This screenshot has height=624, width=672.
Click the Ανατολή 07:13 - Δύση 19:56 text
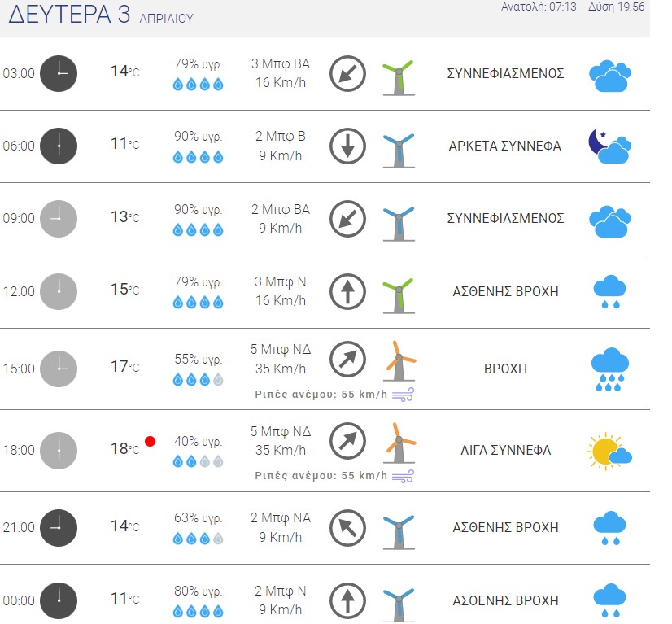pyautogui.click(x=573, y=7)
